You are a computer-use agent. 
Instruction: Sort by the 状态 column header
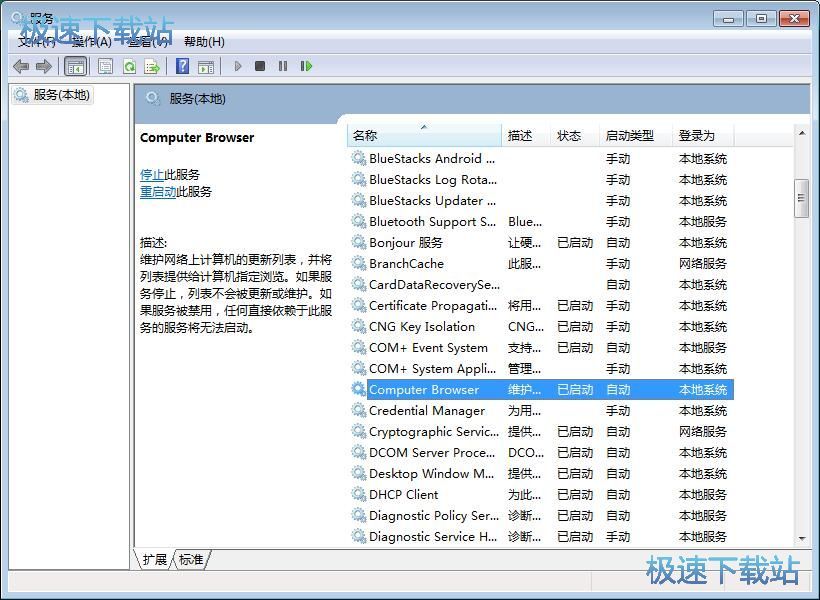[574, 135]
